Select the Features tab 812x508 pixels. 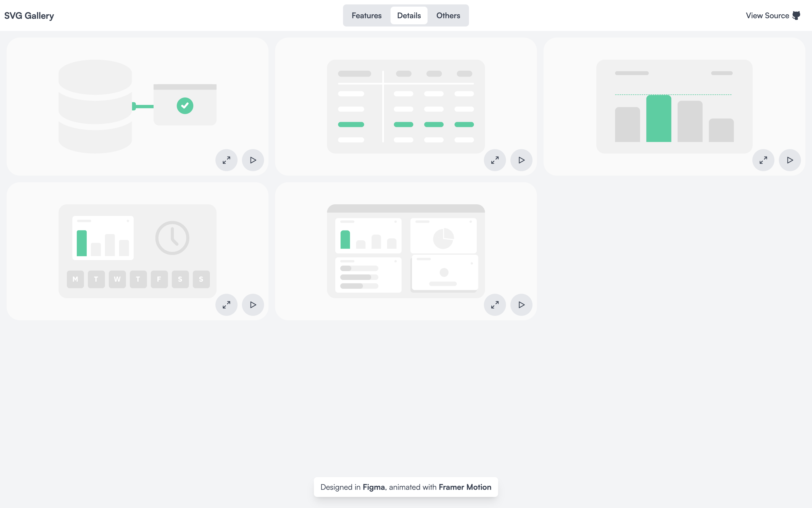[x=367, y=15]
